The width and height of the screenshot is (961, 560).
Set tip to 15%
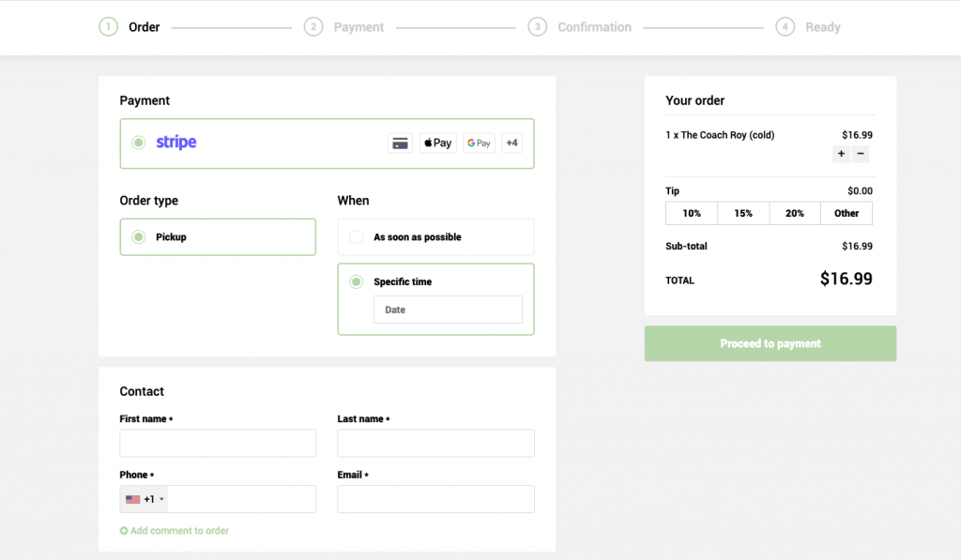[x=743, y=213]
